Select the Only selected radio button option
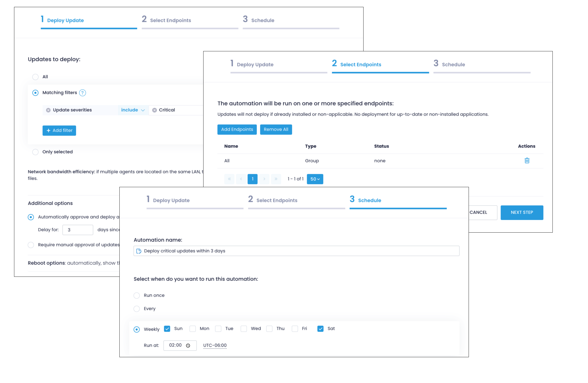Viewport: 588px width, 383px height. pyautogui.click(x=35, y=151)
